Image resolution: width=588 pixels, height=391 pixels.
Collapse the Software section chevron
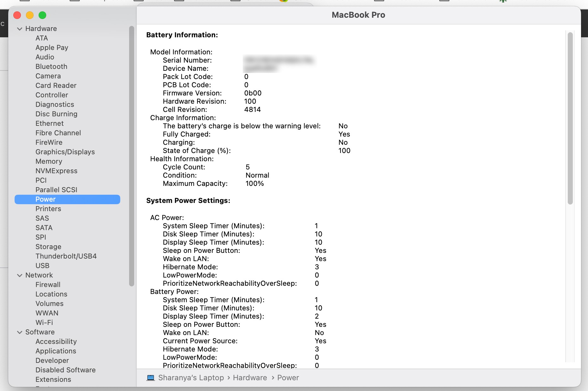tap(20, 332)
